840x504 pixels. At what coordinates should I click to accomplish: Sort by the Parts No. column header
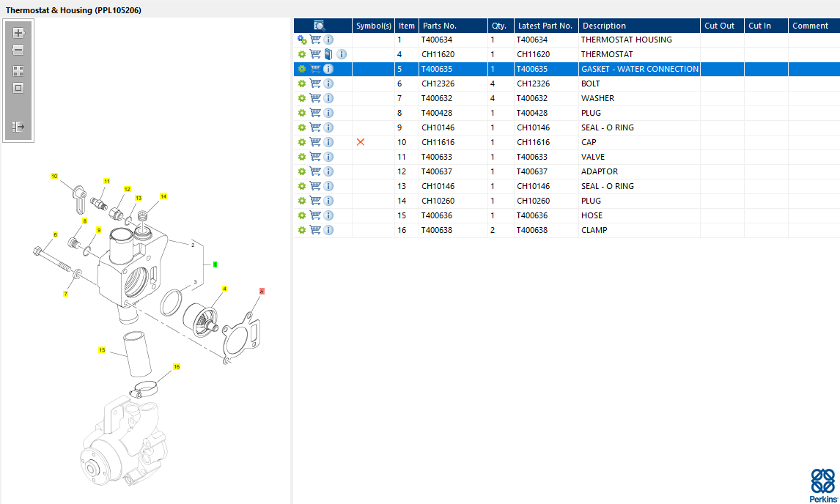453,26
